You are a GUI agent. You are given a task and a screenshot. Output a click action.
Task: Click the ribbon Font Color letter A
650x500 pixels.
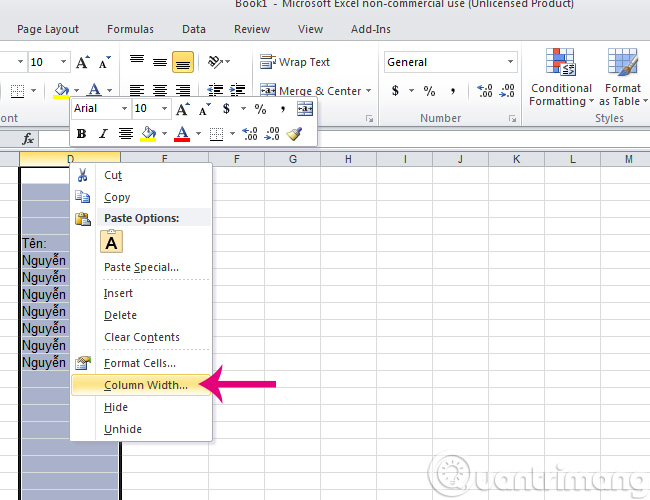click(x=95, y=90)
